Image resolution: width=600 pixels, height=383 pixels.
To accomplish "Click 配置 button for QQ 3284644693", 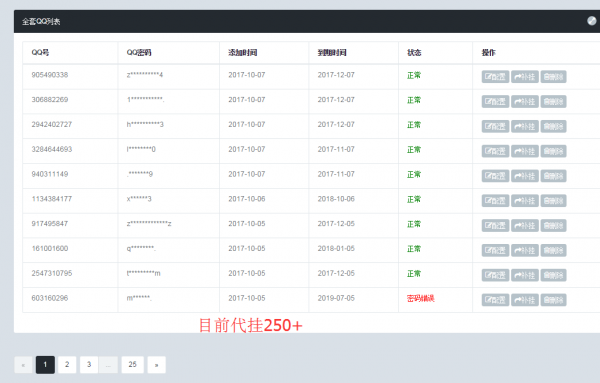I will pyautogui.click(x=495, y=151).
